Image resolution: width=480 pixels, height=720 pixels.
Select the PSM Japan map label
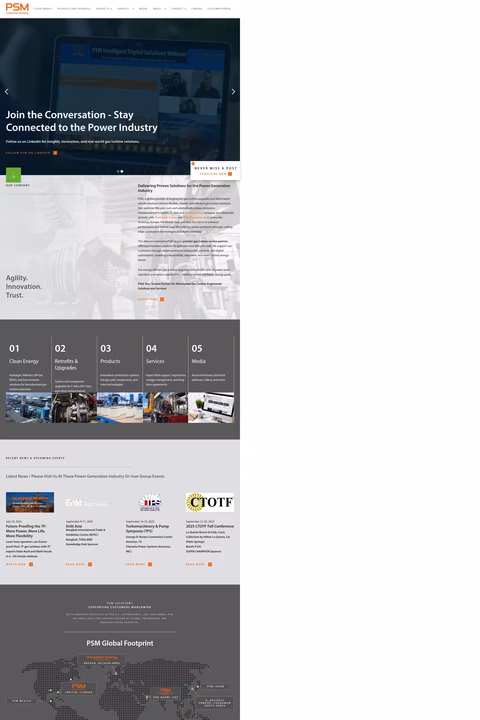(x=216, y=686)
